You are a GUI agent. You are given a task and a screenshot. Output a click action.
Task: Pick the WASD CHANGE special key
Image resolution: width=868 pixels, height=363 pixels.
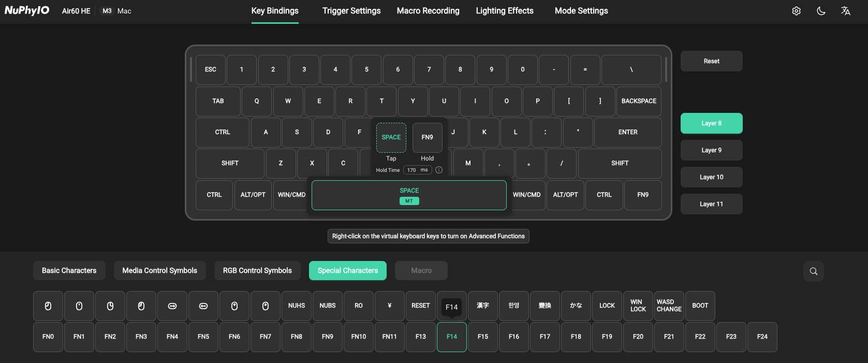click(x=669, y=306)
